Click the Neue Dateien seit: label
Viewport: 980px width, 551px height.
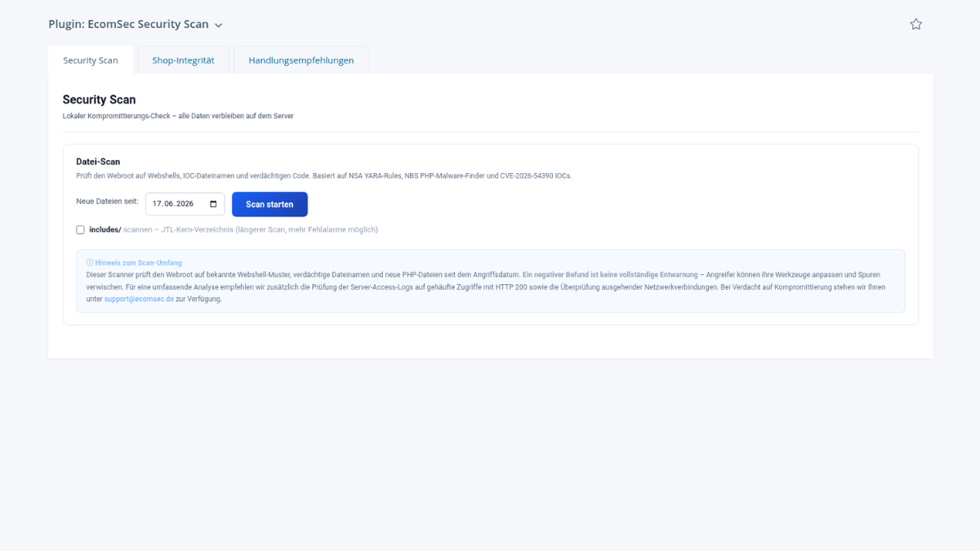107,201
